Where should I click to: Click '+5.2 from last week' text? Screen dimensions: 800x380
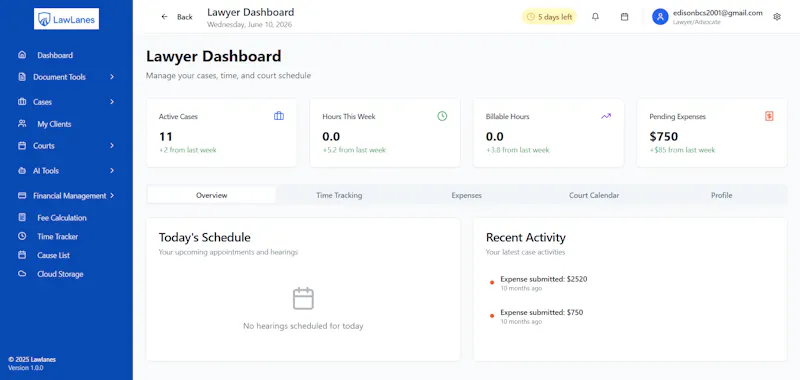(x=354, y=150)
